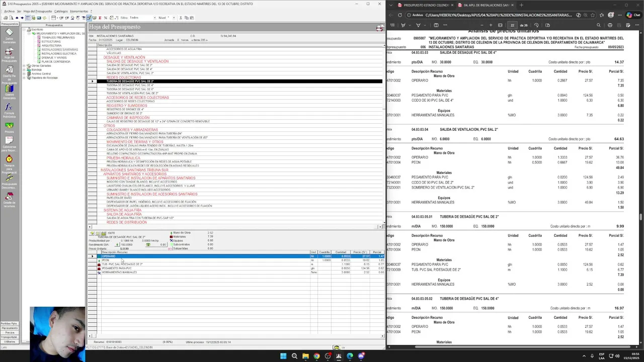The image size is (644, 362).
Task: Print the PDF document
Action: point(610,25)
